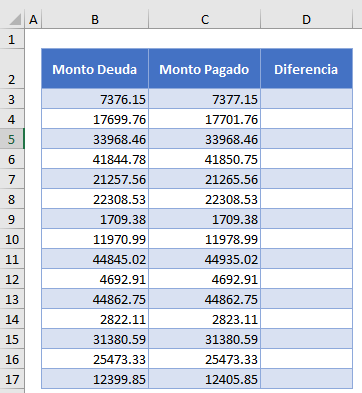The height and width of the screenshot is (393, 362).
Task: Click empty Diferencia cell in row 5
Action: [306, 139]
